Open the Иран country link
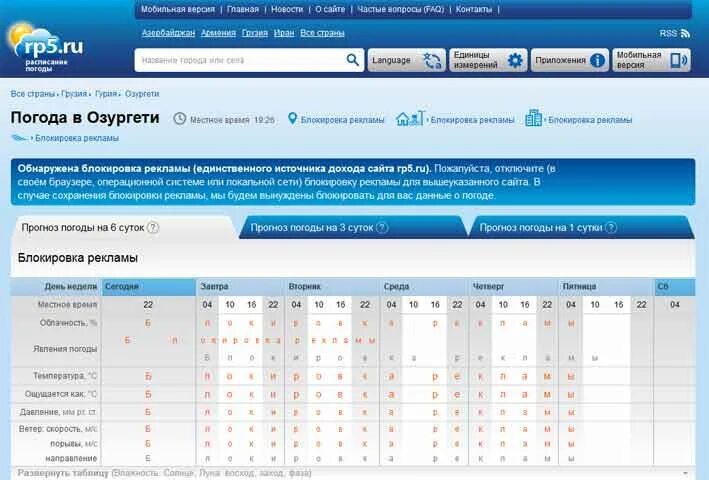 coord(284,33)
